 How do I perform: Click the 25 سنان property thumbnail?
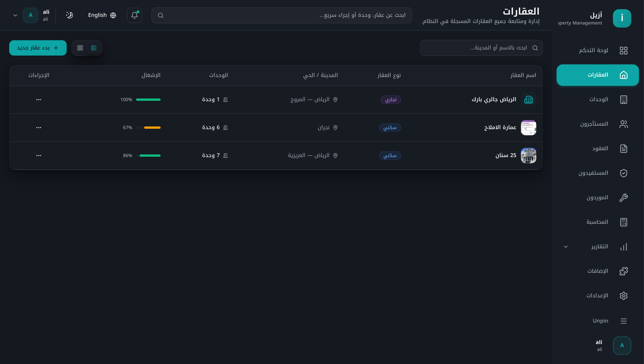(x=528, y=156)
